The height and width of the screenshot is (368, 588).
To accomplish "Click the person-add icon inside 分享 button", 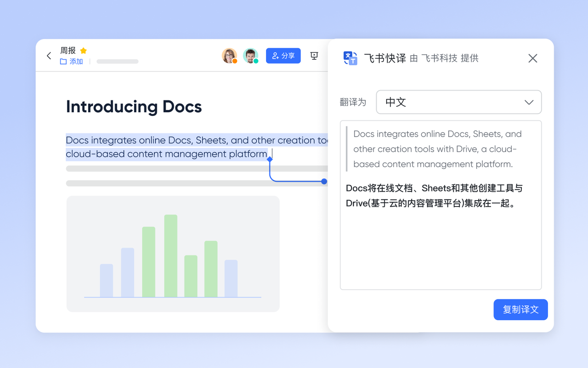I will (275, 55).
